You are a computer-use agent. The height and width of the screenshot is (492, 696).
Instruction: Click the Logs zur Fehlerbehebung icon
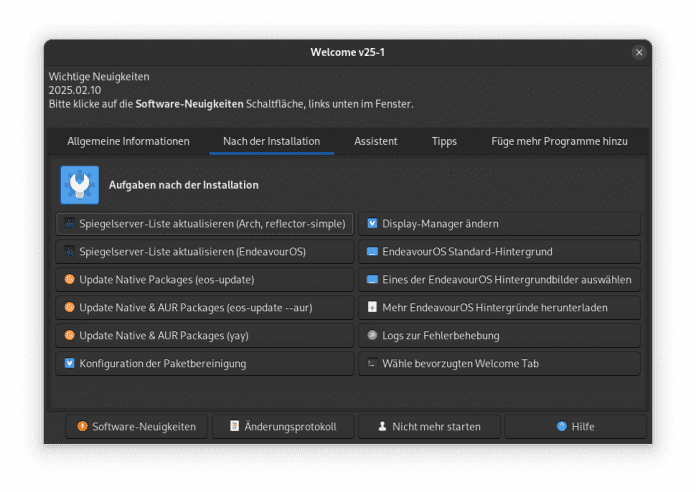(372, 336)
